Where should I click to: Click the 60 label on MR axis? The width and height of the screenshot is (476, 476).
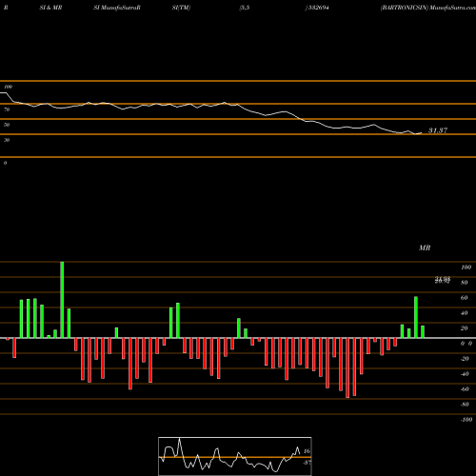coord(465,298)
